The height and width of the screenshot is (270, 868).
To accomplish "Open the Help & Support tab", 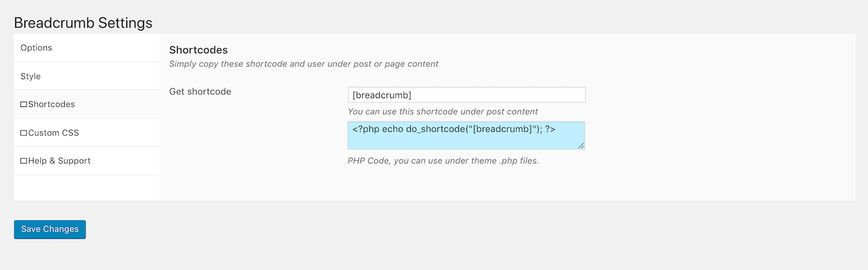I will coord(59,161).
